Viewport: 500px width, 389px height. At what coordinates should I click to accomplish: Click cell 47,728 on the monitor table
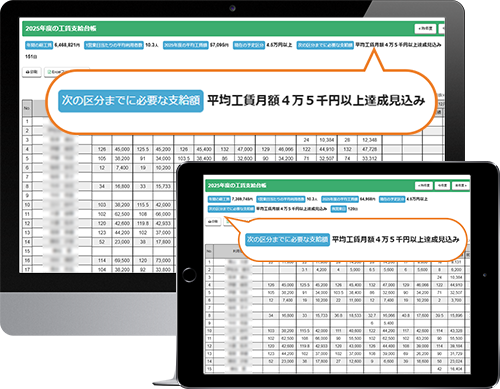(x=369, y=149)
